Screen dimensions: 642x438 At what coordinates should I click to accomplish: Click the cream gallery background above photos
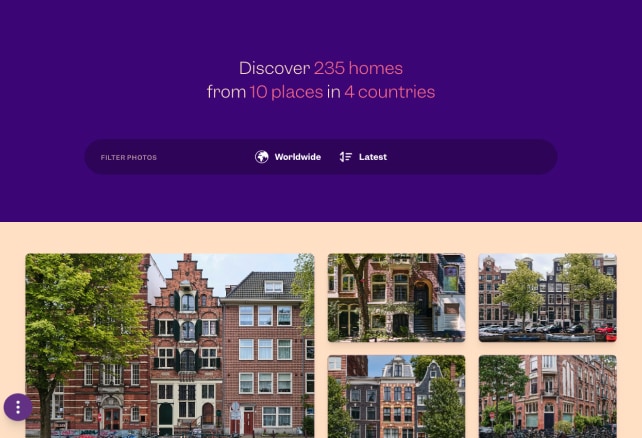[x=320, y=237]
